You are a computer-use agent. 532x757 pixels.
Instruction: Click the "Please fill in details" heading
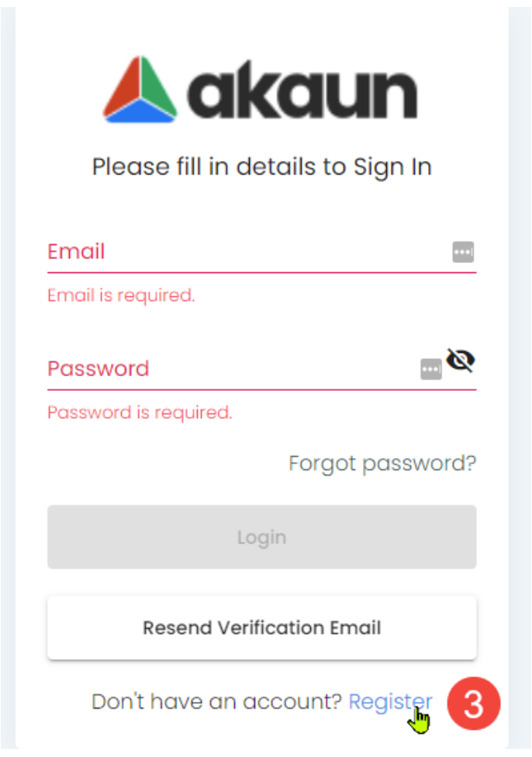(x=261, y=167)
